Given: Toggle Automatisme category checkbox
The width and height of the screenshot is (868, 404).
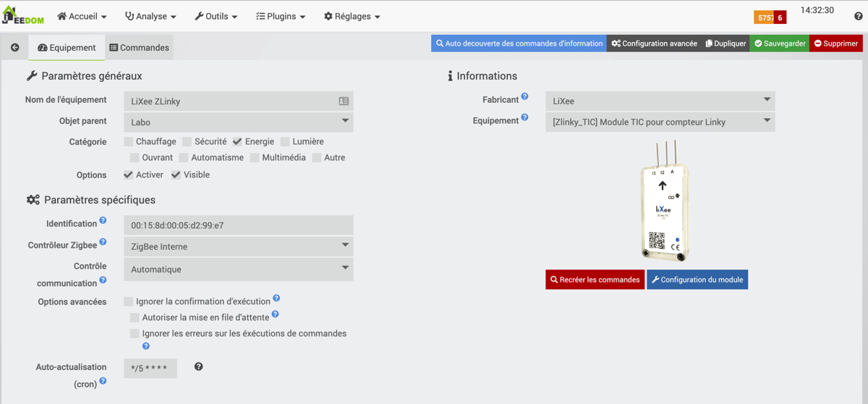Looking at the screenshot, I should tap(184, 158).
